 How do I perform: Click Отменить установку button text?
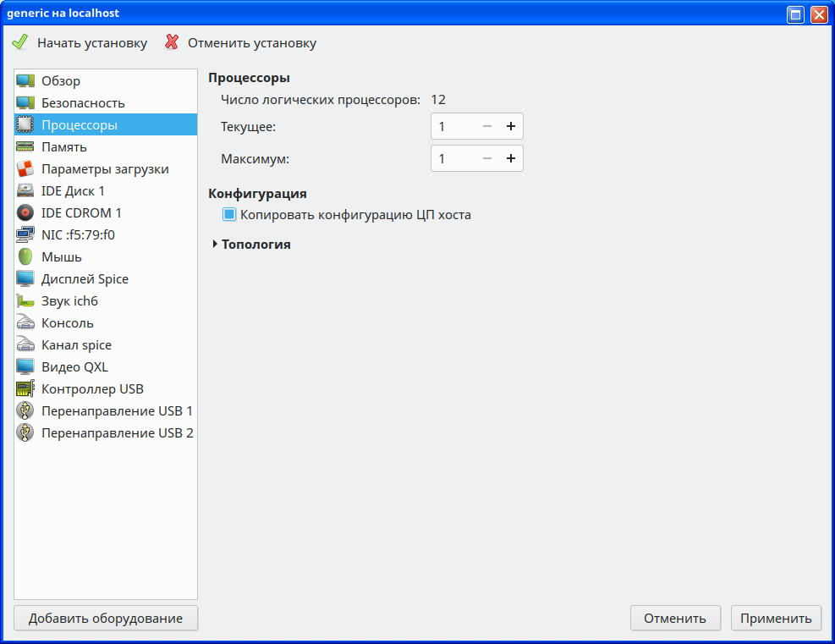coord(252,43)
